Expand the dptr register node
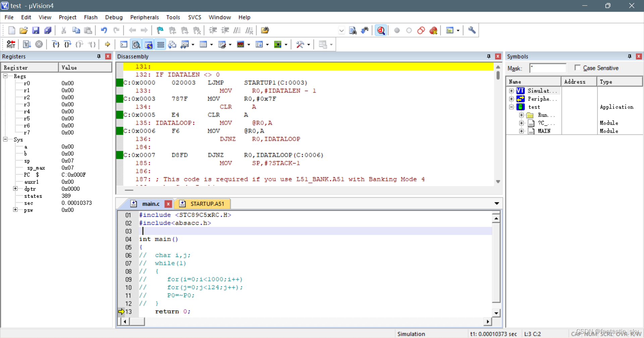 click(15, 189)
